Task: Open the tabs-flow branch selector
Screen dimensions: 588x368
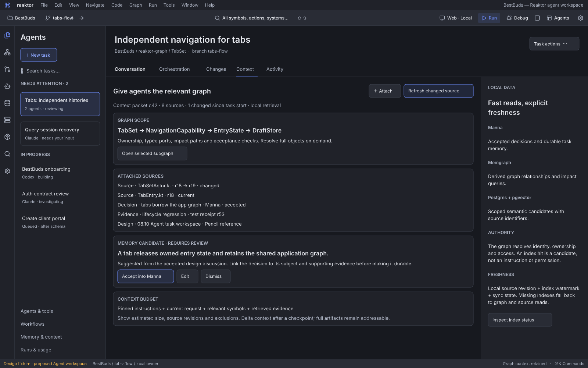Action: (59, 18)
